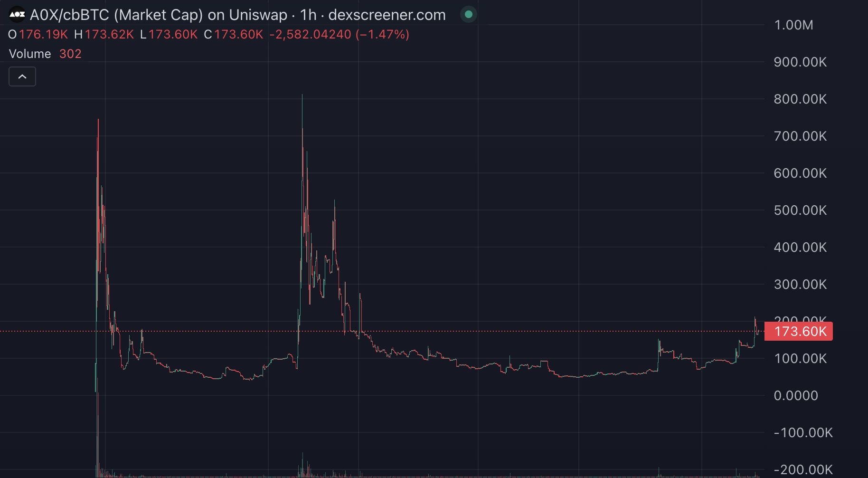Click the dexscreener.com source text
This screenshot has height=478, width=868.
(387, 15)
